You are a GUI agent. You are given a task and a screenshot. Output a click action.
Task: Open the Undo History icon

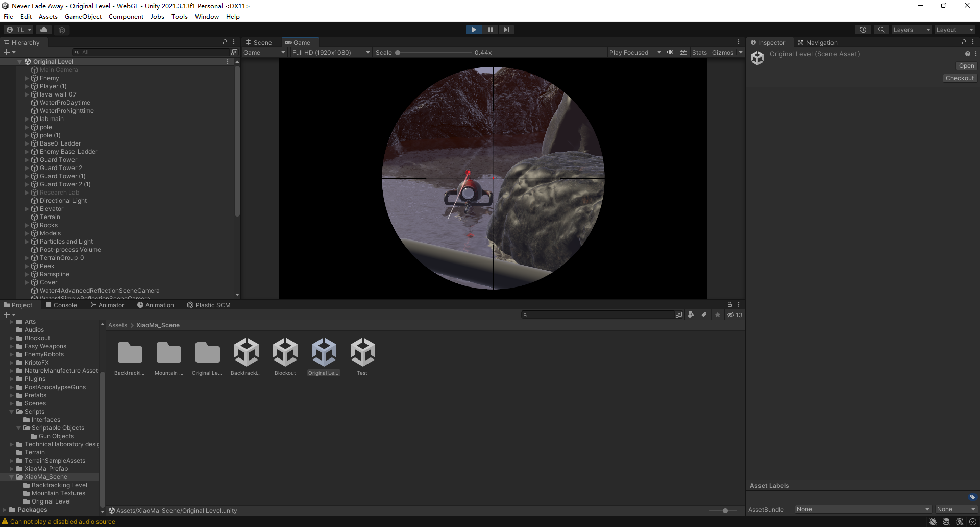pos(863,30)
